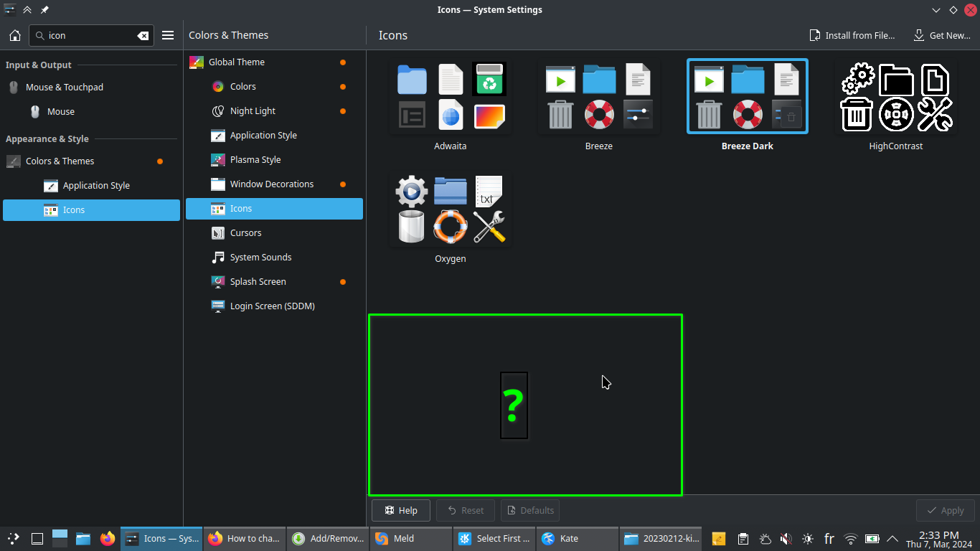Viewport: 980px width, 551px height.
Task: Click the volume icon in system tray
Action: point(786,538)
